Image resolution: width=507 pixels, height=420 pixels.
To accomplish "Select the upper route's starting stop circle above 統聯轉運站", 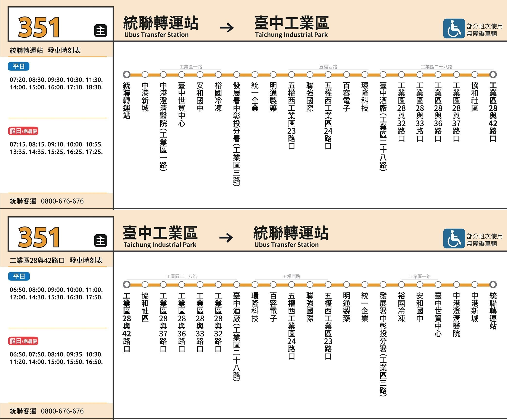I will [x=127, y=74].
